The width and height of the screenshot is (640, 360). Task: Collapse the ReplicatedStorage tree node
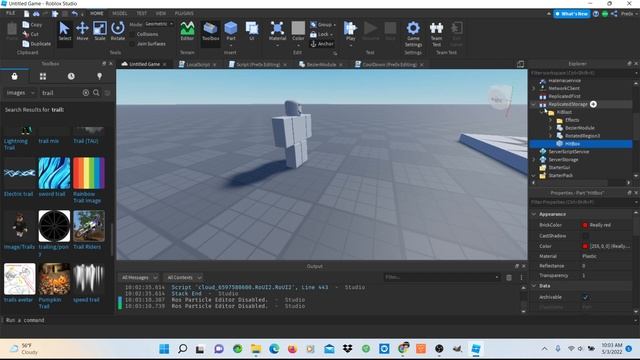tap(533, 104)
